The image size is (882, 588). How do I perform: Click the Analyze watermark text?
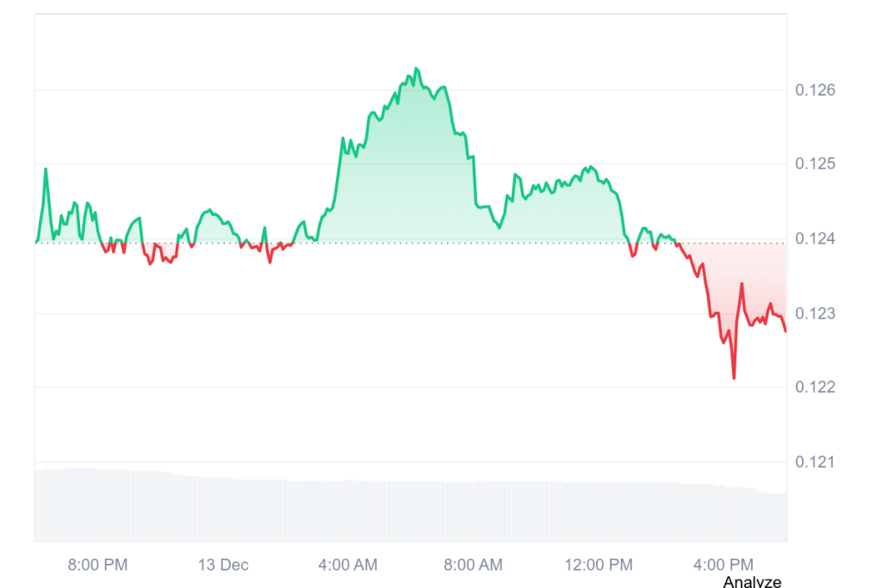pos(752,582)
